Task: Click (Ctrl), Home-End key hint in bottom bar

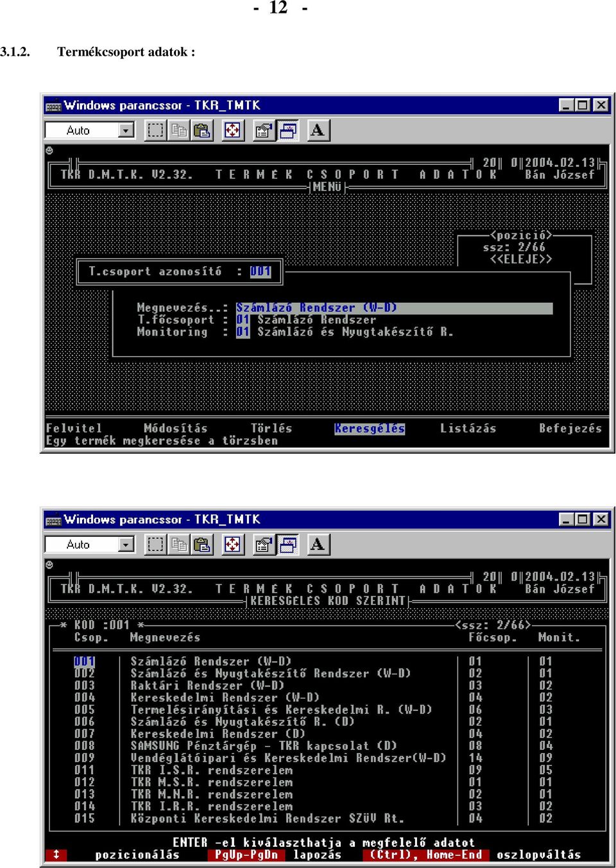Action: 426,855
